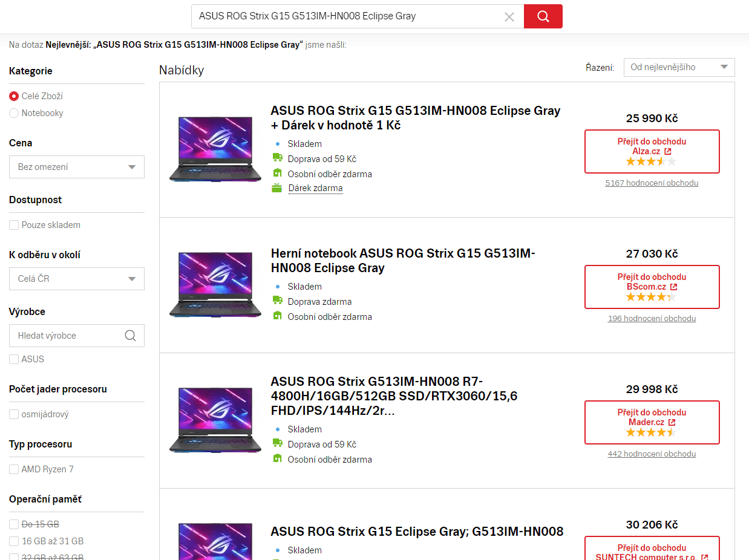Screen dimensions: 749x560
Task: Click the external link icon next to Alza.cz
Action: pyautogui.click(x=667, y=151)
